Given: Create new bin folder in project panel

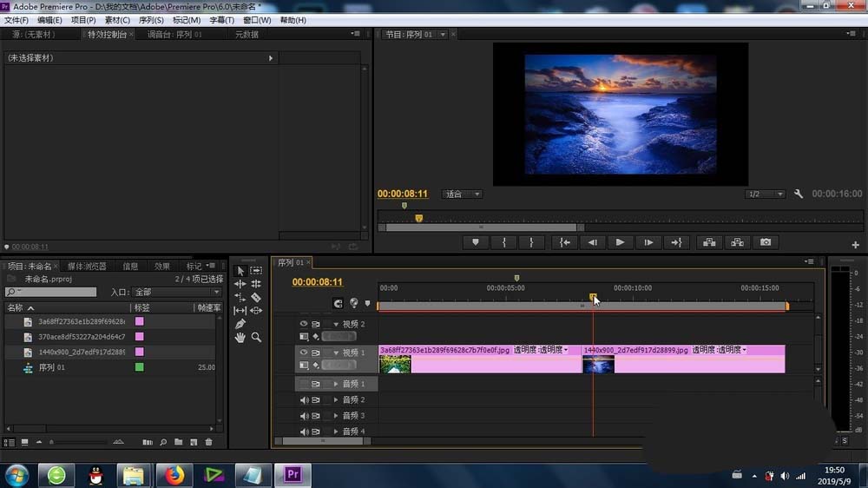Looking at the screenshot, I should click(x=178, y=442).
